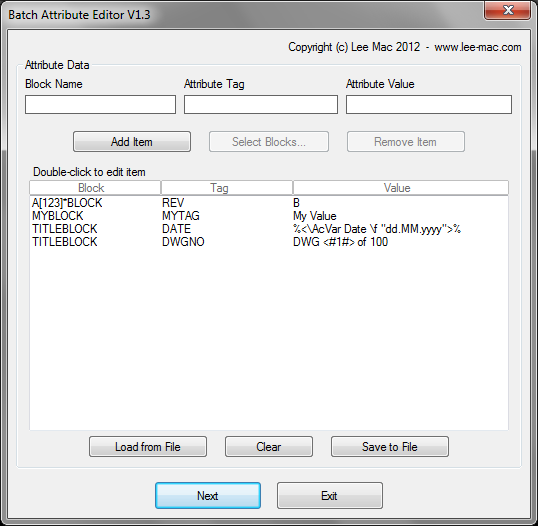The height and width of the screenshot is (526, 538).
Task: Click Save to File button
Action: coord(390,446)
